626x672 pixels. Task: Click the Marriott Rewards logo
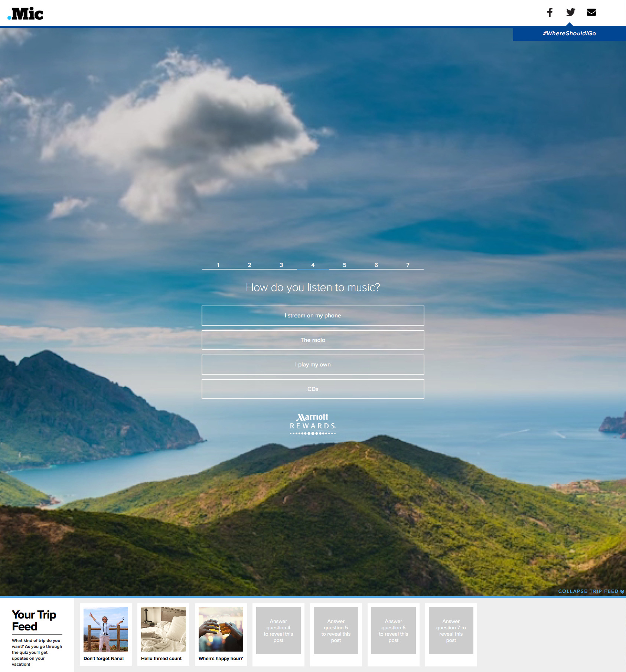click(x=313, y=424)
